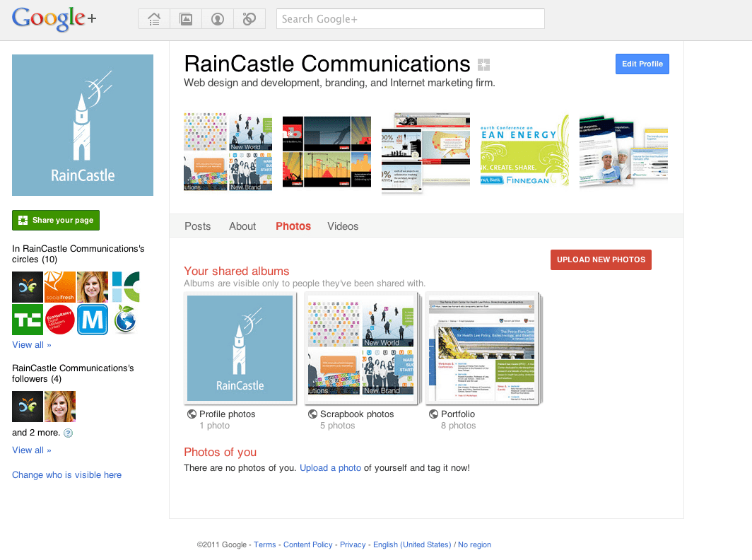Click the Upload a photo link
This screenshot has width=752, height=560.
coord(331,468)
